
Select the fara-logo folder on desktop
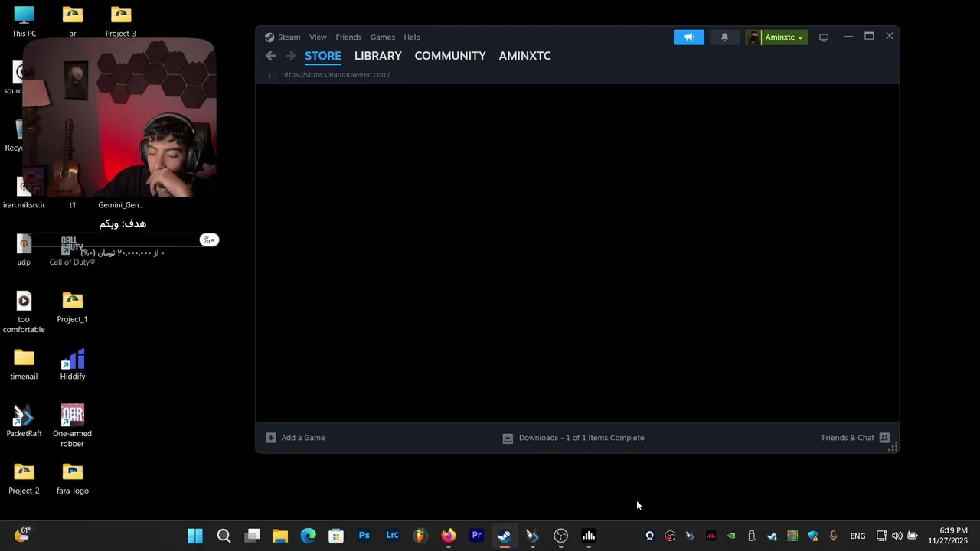(73, 478)
